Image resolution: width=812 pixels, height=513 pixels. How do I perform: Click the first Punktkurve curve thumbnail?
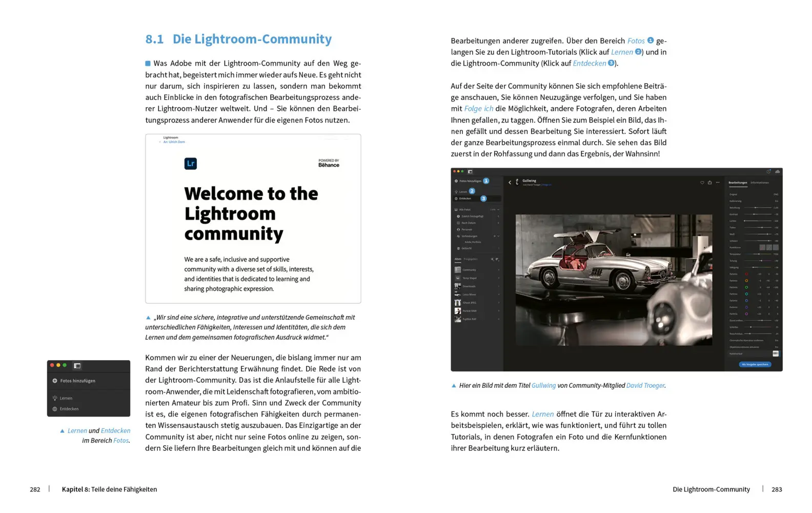point(762,247)
